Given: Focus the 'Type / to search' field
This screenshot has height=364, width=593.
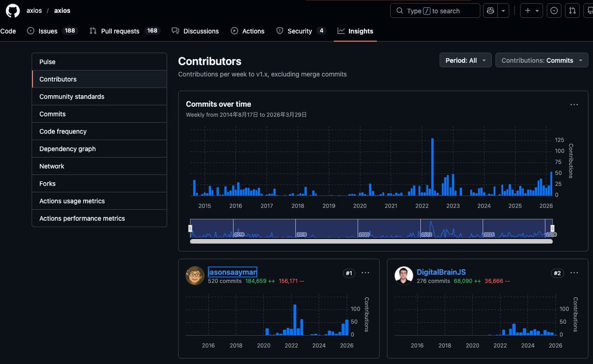Looking at the screenshot, I should [x=435, y=10].
